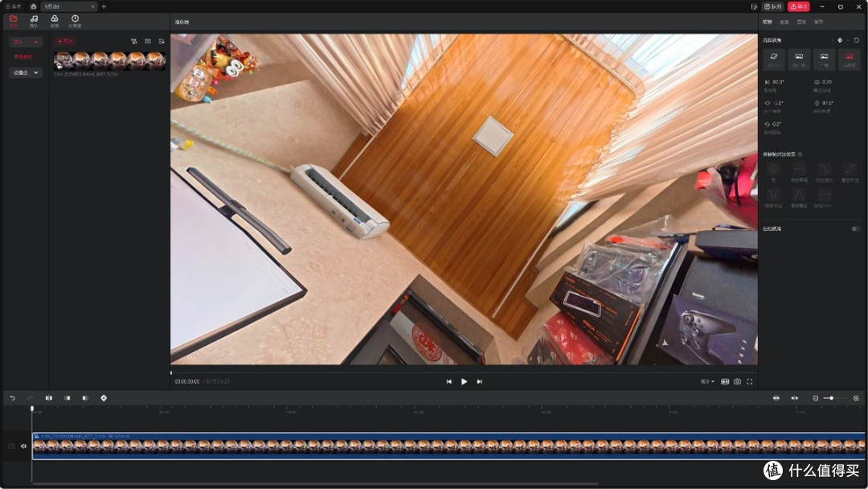Select the imported 360 video clip thumbnail

[109, 61]
